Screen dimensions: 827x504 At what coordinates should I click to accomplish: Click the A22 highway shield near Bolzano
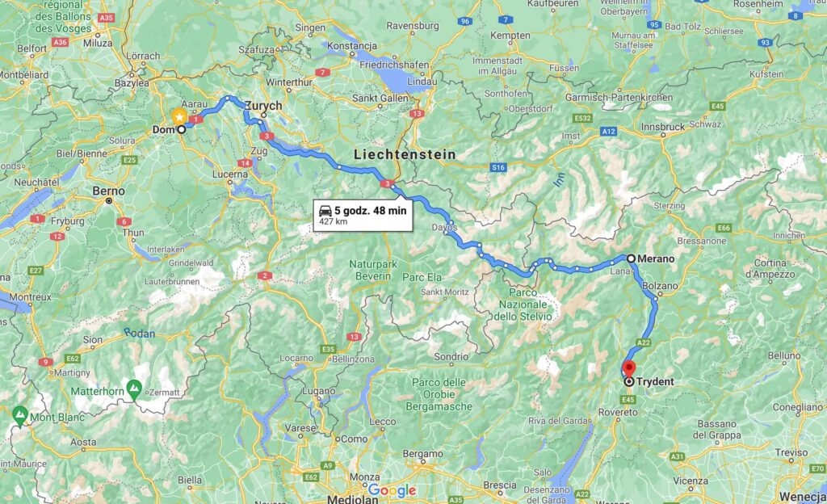point(644,342)
